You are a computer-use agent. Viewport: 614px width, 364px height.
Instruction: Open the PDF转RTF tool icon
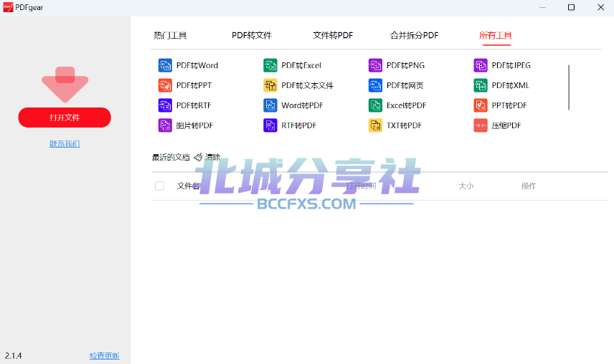coord(165,105)
